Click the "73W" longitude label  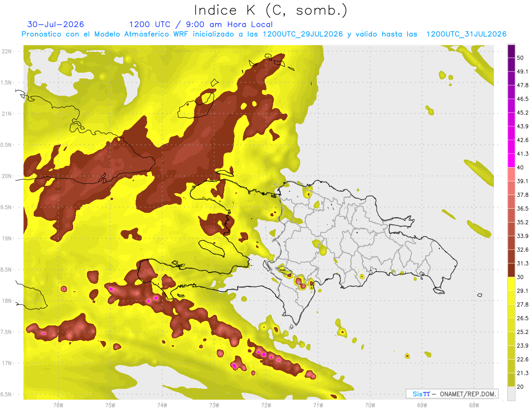pyautogui.click(x=214, y=405)
